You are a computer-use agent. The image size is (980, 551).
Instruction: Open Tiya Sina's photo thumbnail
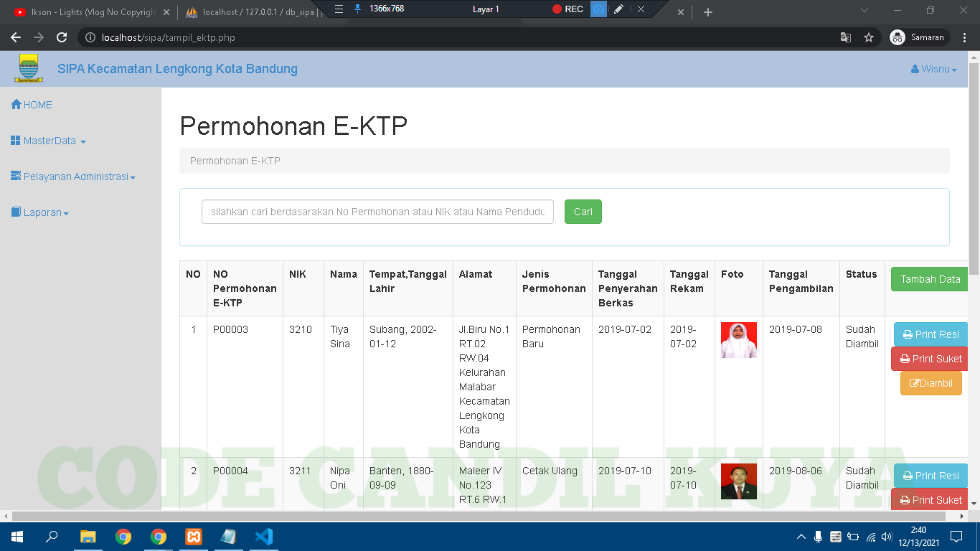click(x=739, y=340)
